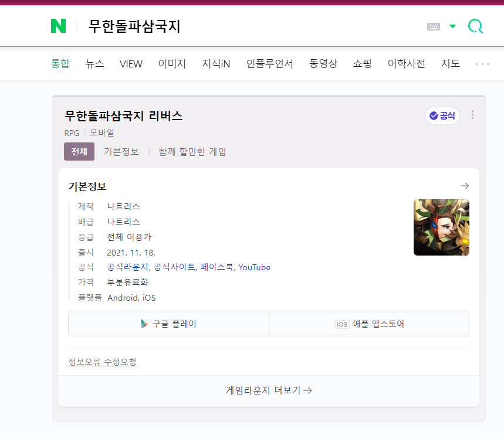Screen dimensions: 504x439
Task: Select the 통합 search tab
Action: 60,63
